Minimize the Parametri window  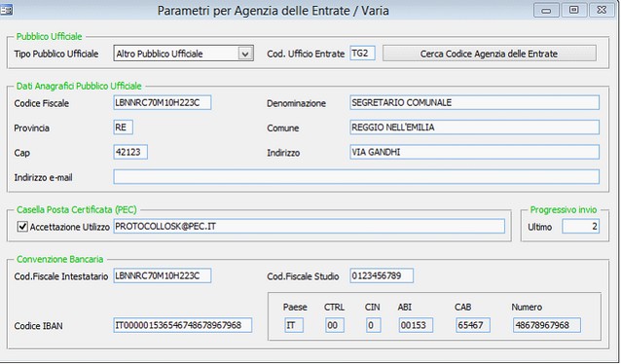pyautogui.click(x=547, y=10)
